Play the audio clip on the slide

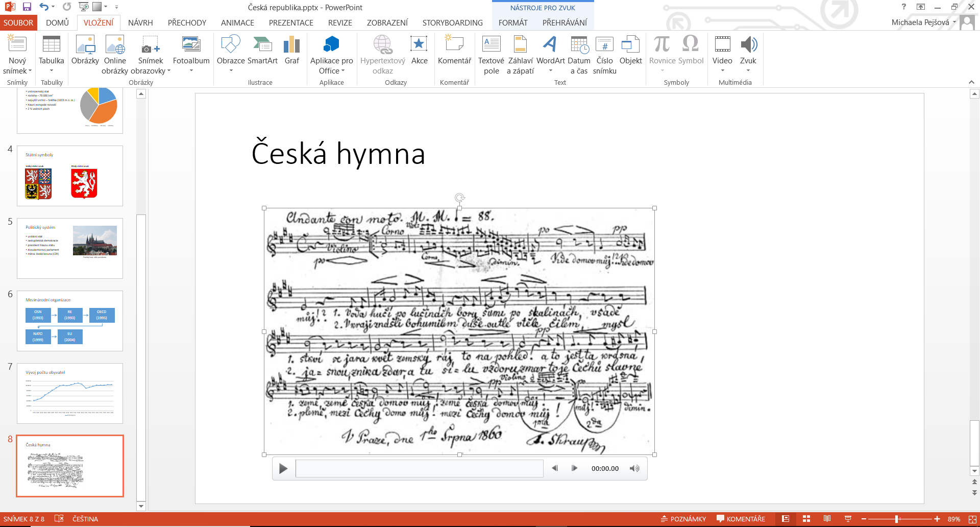(x=283, y=468)
